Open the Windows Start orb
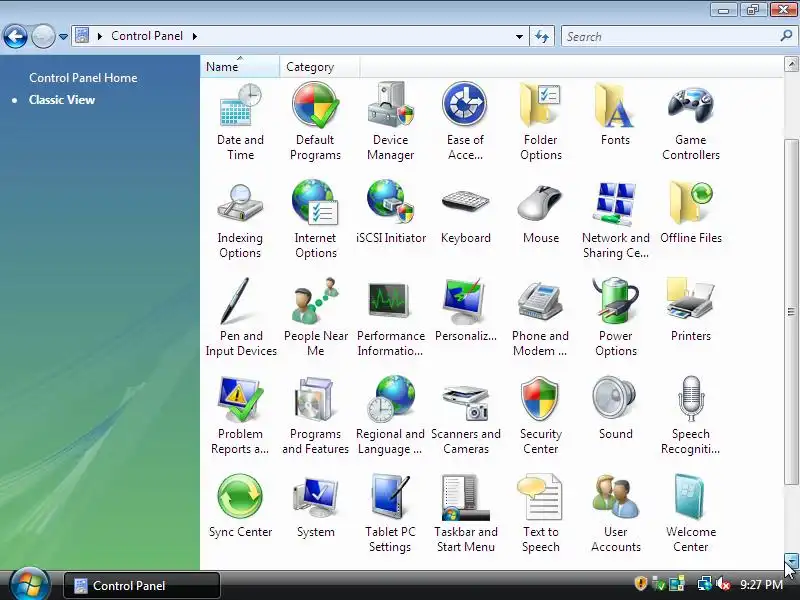This screenshot has height=600, width=800. [x=29, y=584]
